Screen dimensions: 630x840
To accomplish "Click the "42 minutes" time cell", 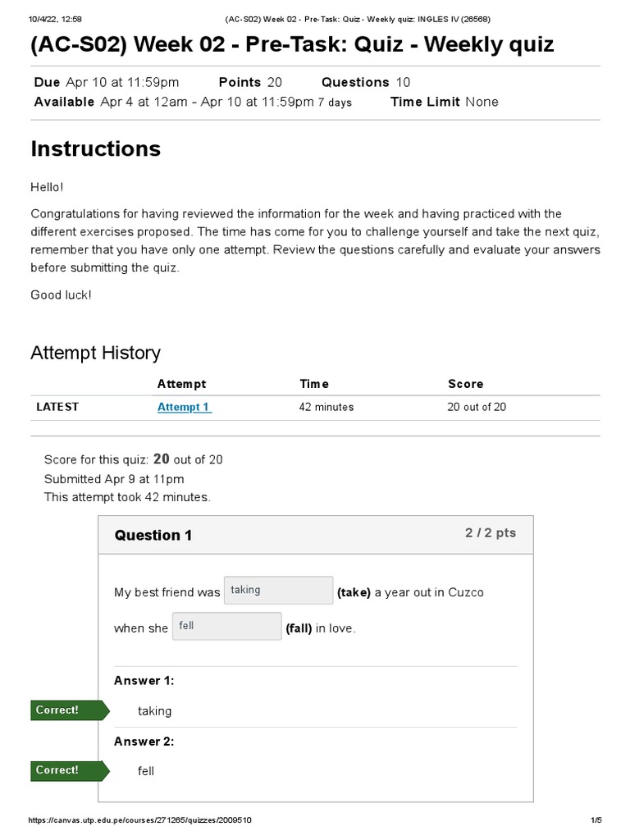I will click(326, 407).
